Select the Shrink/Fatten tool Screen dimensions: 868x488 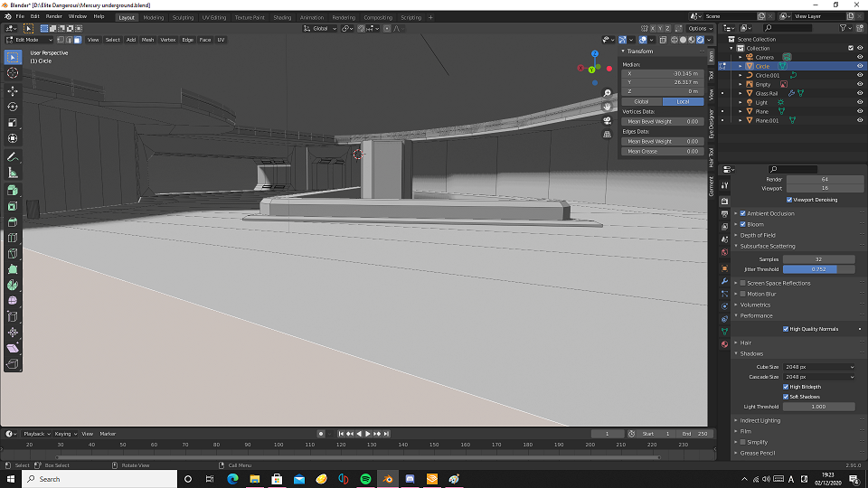[x=13, y=333]
